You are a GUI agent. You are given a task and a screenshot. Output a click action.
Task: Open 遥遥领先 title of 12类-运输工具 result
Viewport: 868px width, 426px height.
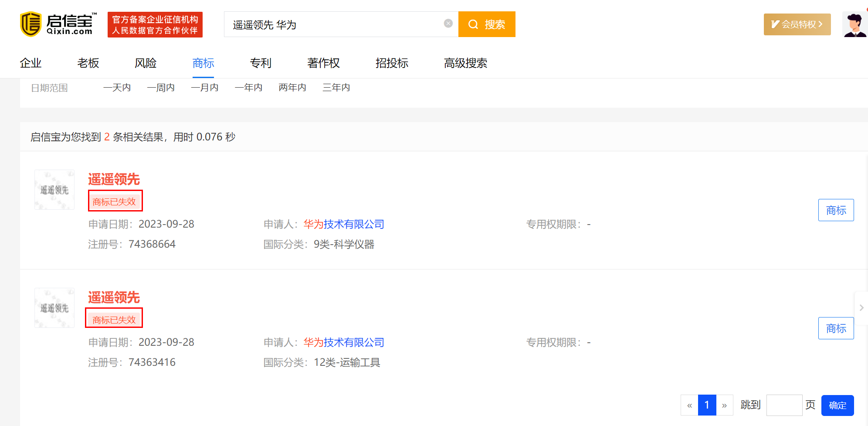click(x=114, y=297)
